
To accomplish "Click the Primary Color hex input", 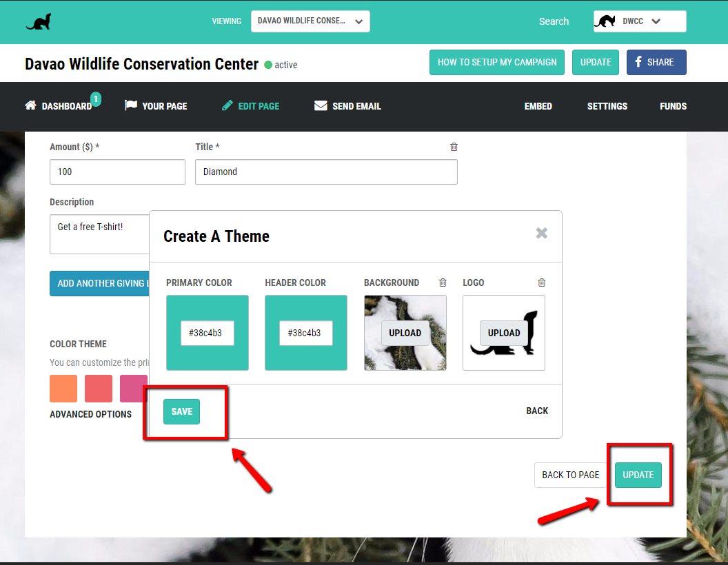I will (x=207, y=333).
